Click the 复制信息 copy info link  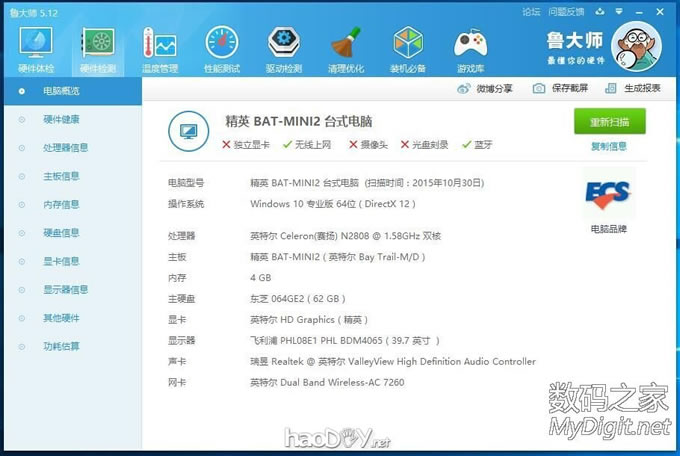pyautogui.click(x=609, y=146)
